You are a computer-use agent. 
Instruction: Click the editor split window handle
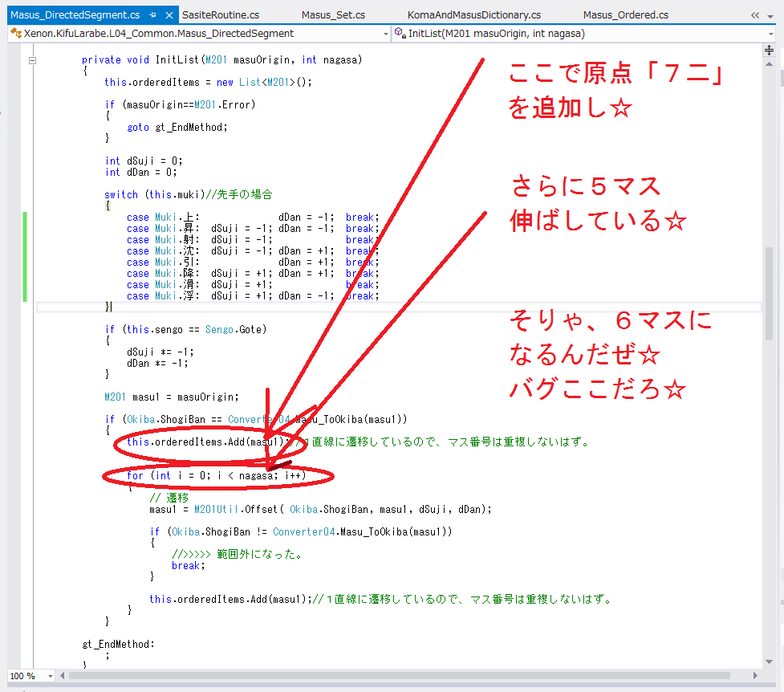tap(769, 50)
